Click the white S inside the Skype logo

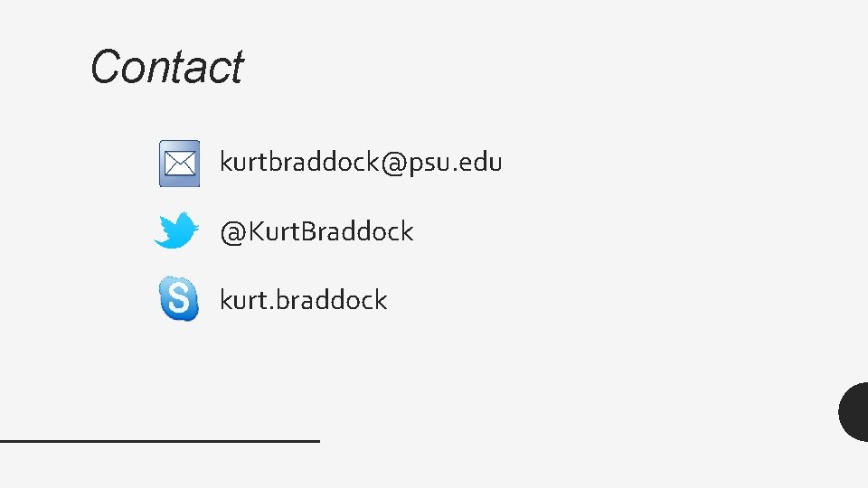pos(179,299)
